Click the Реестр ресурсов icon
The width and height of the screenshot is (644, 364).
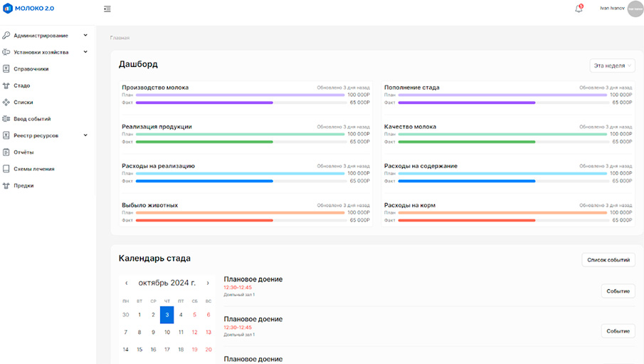[x=6, y=135]
